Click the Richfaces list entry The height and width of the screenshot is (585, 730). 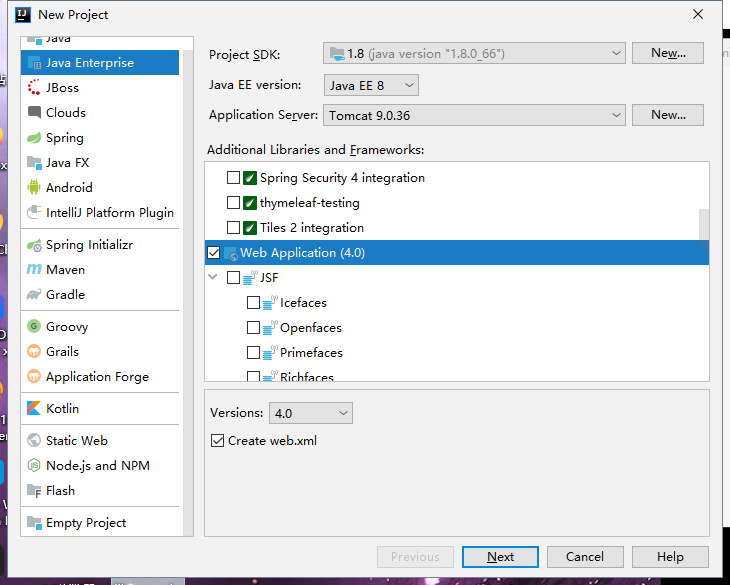pos(307,376)
